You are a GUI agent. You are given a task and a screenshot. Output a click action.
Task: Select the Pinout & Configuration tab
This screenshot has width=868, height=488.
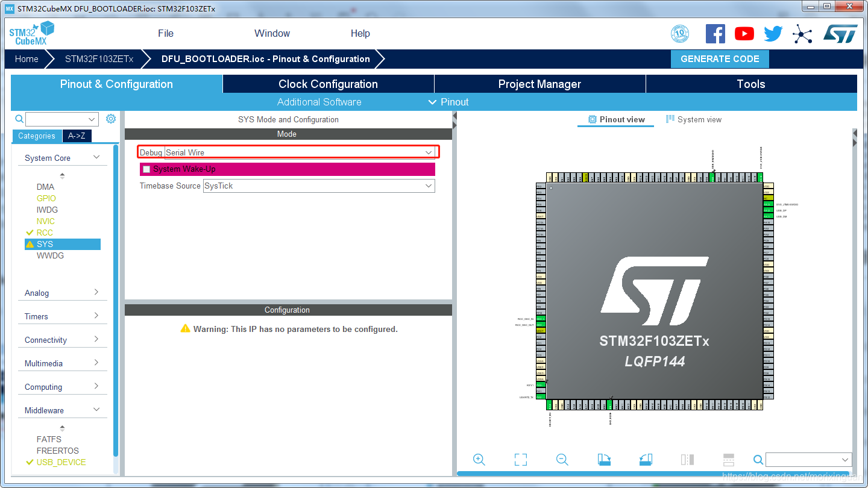[117, 84]
